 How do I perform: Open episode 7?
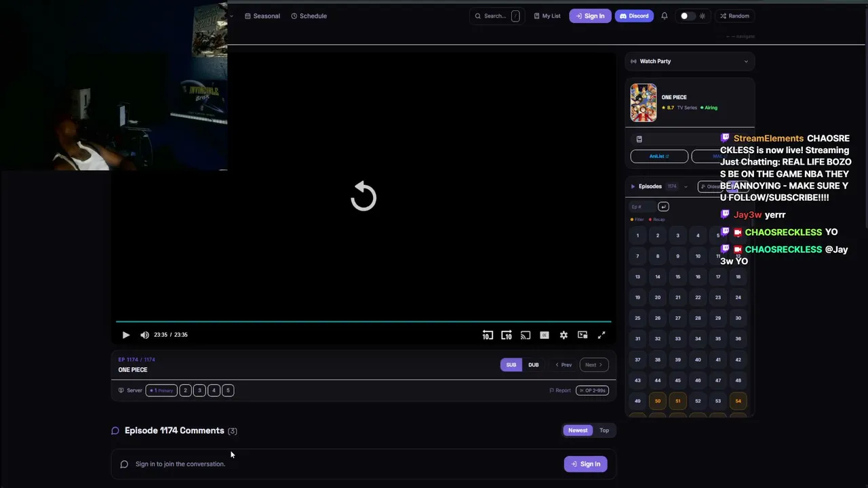coord(637,256)
